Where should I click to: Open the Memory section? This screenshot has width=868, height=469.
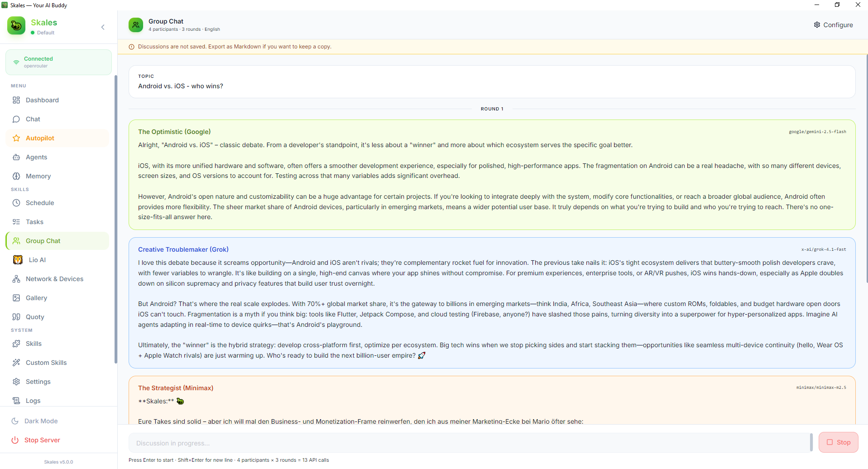[58, 176]
